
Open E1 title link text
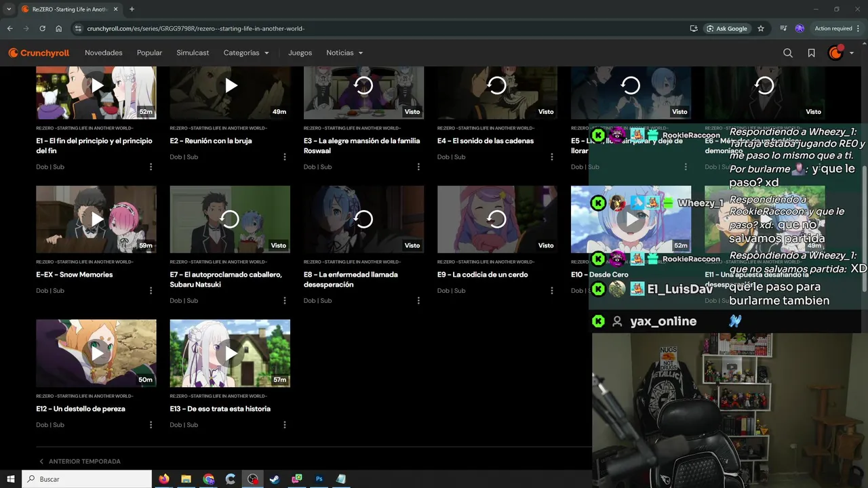pos(94,146)
